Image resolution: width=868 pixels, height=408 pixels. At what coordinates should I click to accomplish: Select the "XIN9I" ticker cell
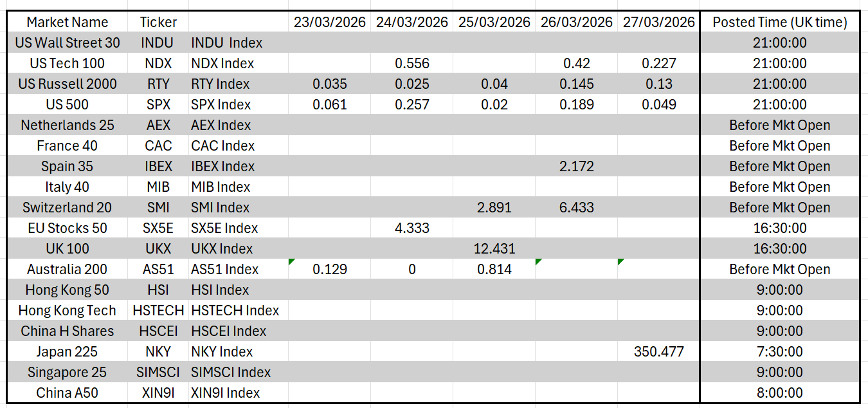pos(158,393)
